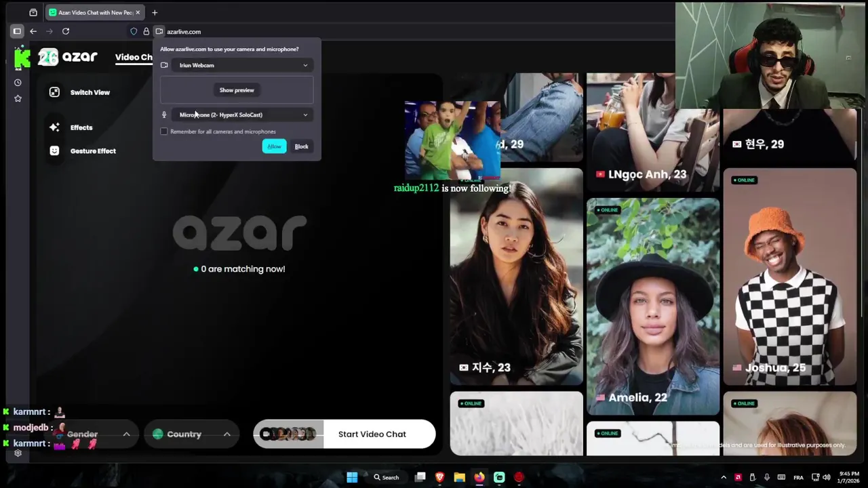Open the 지수, 23 profile card
This screenshot has width=868, height=488.
(x=516, y=277)
